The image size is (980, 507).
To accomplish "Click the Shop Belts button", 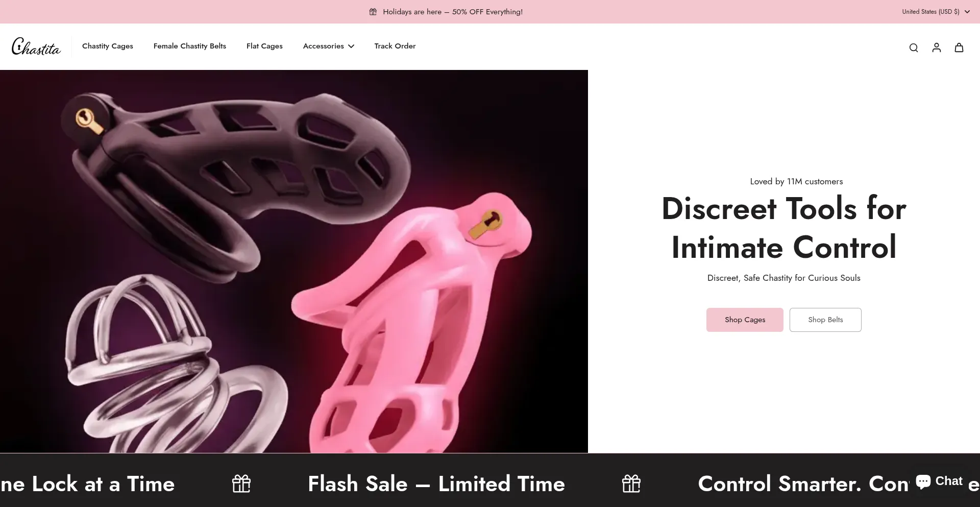I will click(x=825, y=320).
